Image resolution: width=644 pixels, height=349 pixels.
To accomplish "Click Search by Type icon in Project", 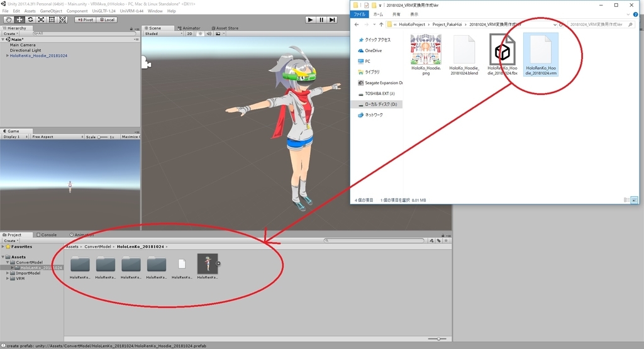I will [x=431, y=241].
